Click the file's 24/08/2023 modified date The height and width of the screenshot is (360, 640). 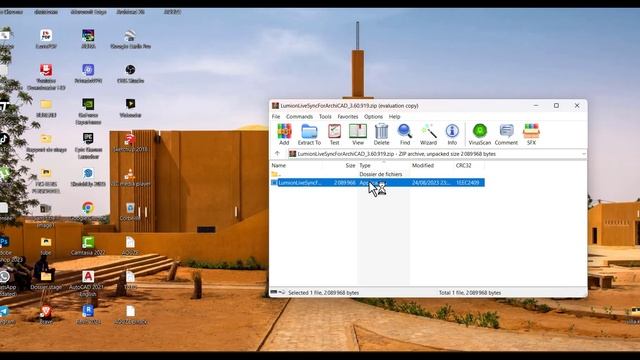(x=431, y=182)
